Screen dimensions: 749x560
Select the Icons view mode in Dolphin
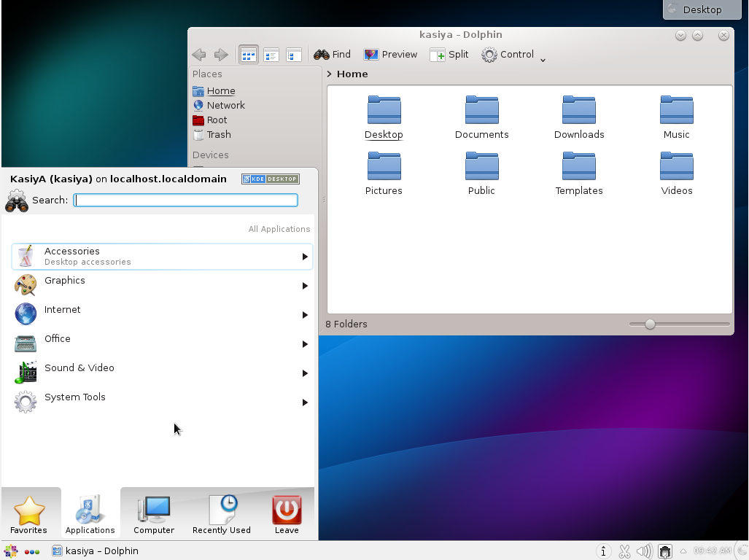[x=248, y=55]
